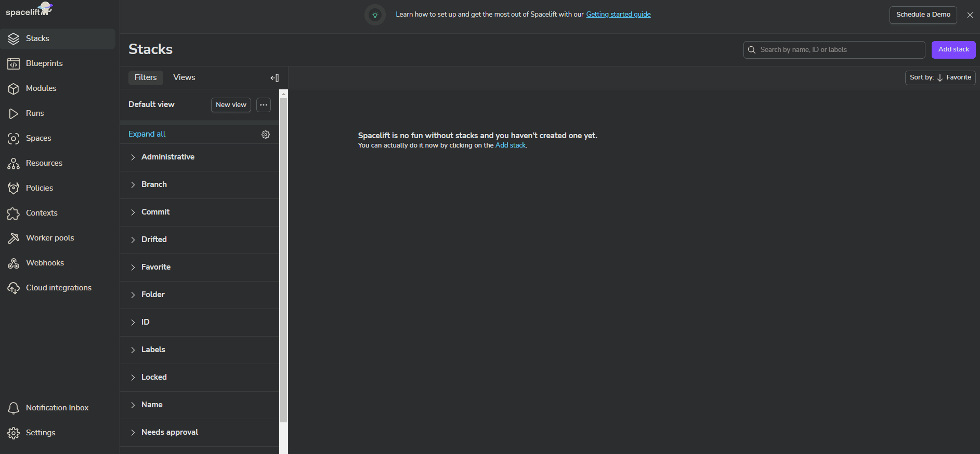Expand the Folder filter
Viewport: 980px width, 454px height.
[200, 295]
